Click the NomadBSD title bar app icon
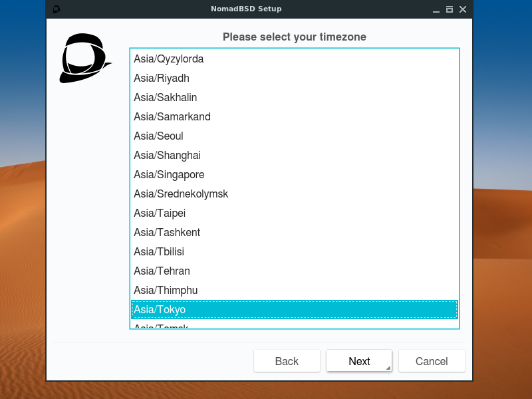Image resolution: width=532 pixels, height=399 pixels. 57,9
